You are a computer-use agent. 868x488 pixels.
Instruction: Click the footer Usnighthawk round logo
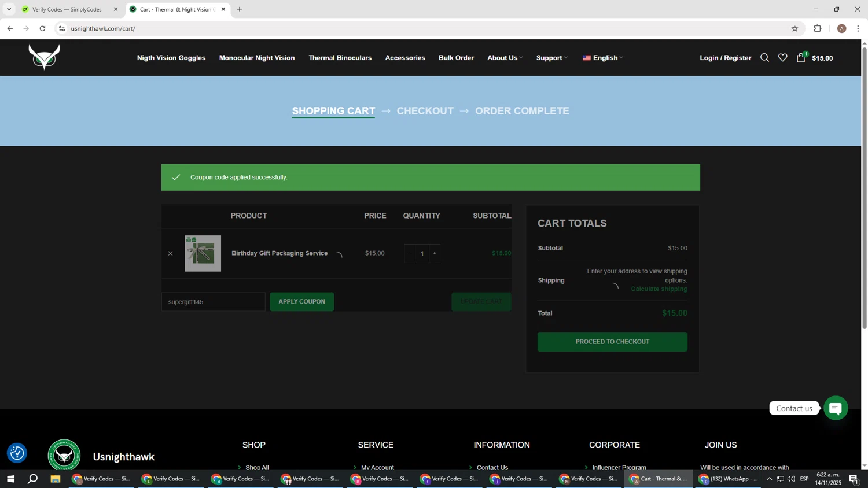point(64,456)
